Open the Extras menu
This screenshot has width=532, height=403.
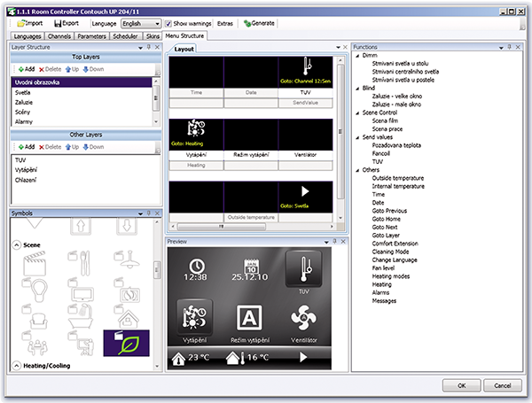[225, 24]
